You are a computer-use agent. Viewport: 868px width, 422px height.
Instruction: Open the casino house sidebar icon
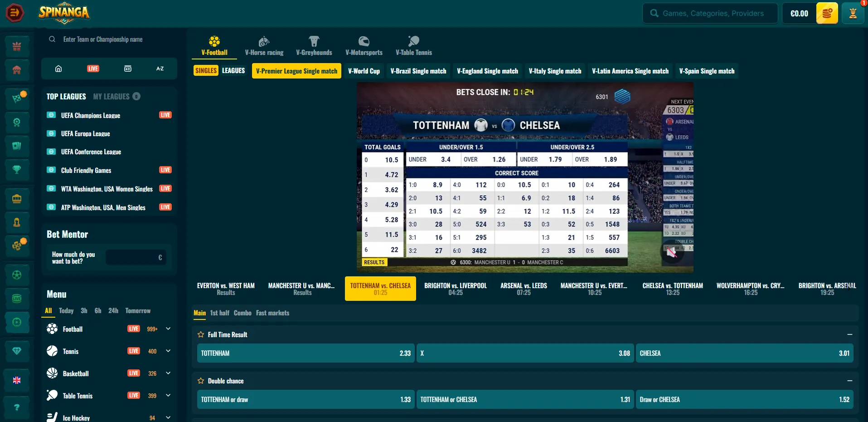click(x=17, y=70)
